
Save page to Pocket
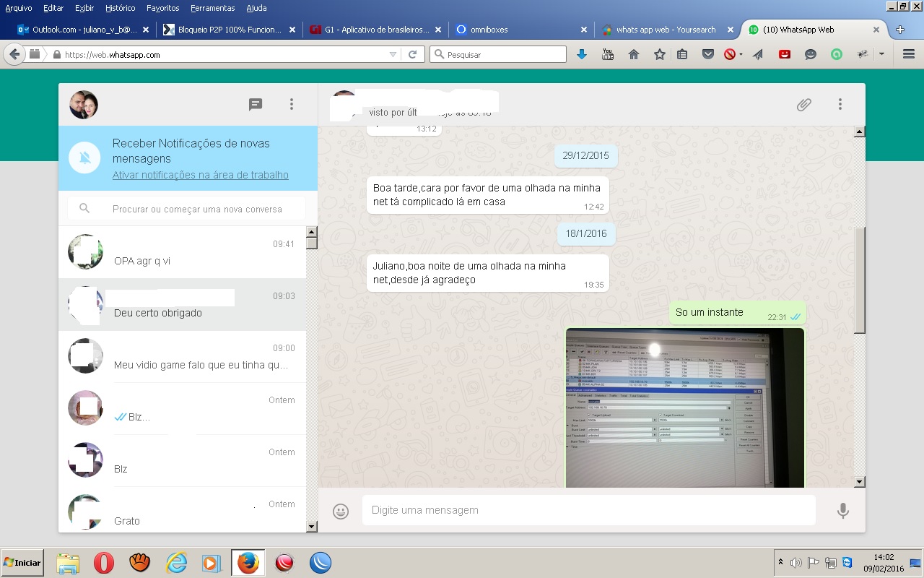[708, 54]
